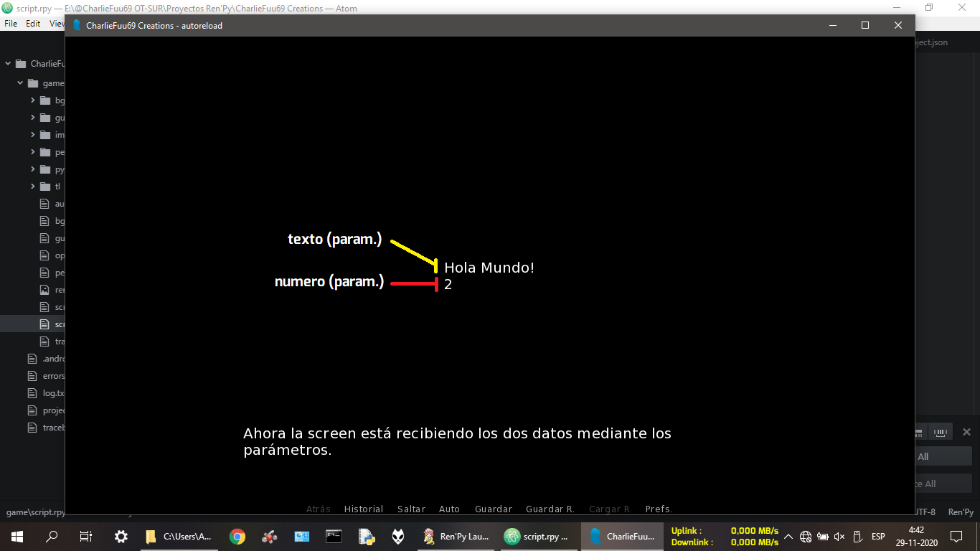This screenshot has height=551, width=980.
Task: Open the Edit menu in Atom
Action: click(x=33, y=23)
